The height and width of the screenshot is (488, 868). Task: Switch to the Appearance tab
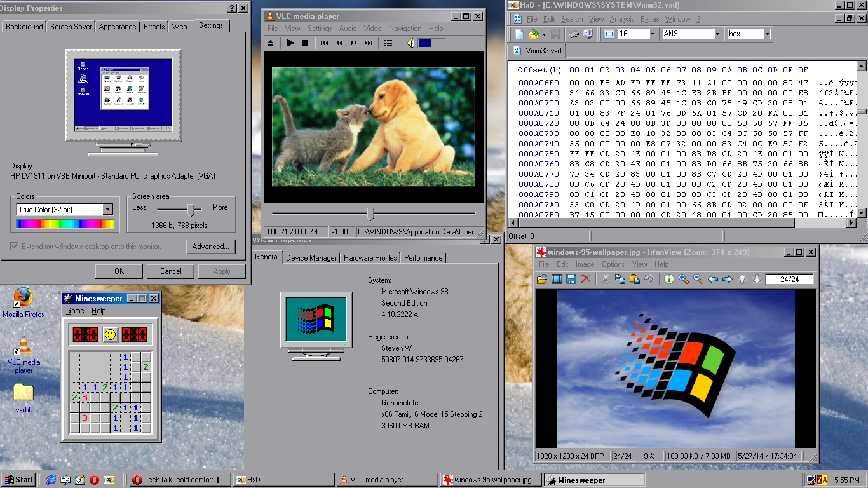click(118, 27)
